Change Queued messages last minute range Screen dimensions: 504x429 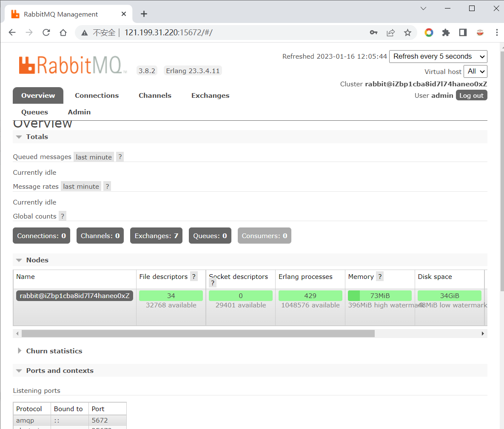pos(94,157)
